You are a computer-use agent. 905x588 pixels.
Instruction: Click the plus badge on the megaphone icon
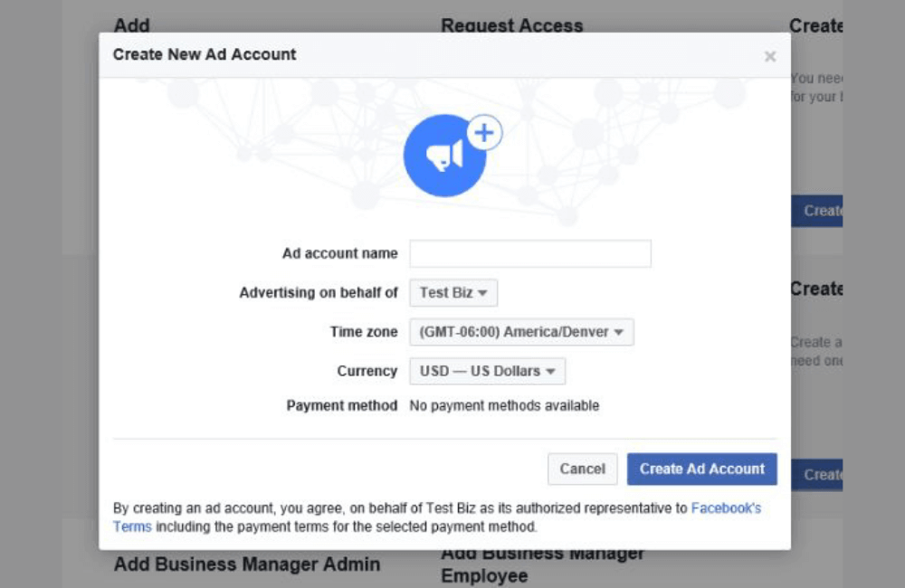coord(483,132)
